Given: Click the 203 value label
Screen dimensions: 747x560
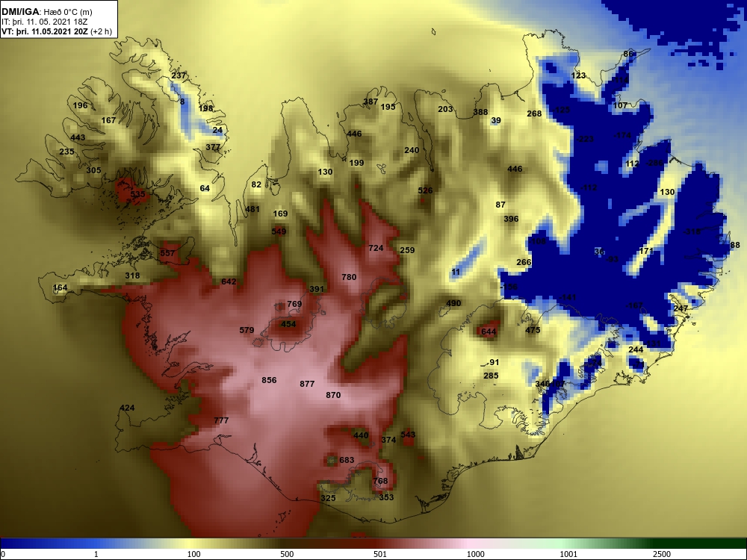Looking at the screenshot, I should (x=445, y=110).
